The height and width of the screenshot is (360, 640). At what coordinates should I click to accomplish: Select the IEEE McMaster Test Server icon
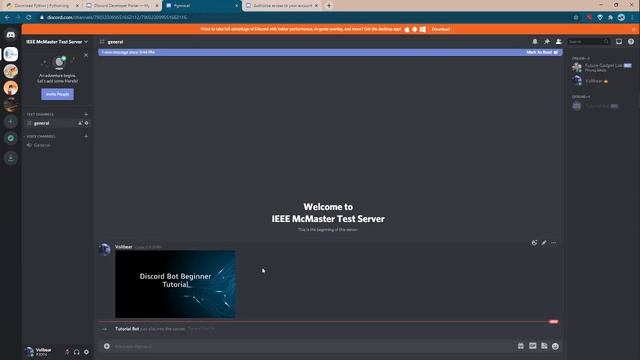click(x=11, y=54)
